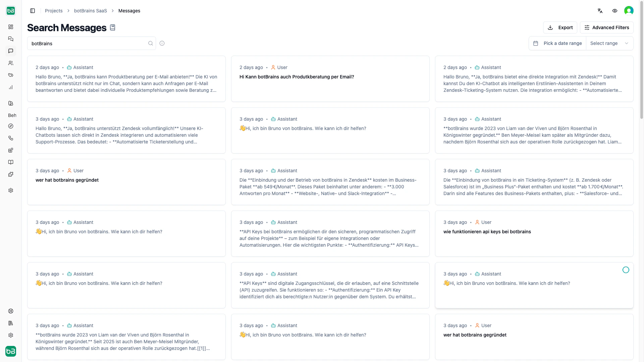644x362 pixels.
Task: Toggle the sidebar collapse icon
Action: (33, 11)
